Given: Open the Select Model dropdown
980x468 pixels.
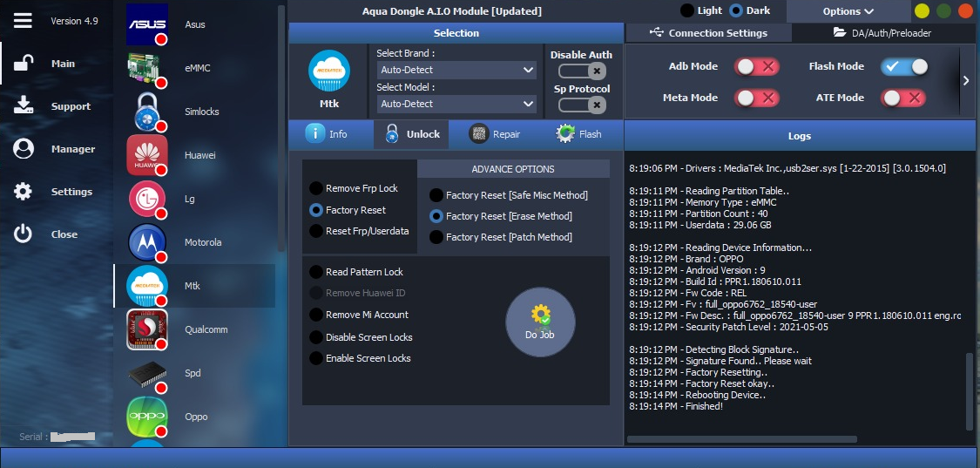Looking at the screenshot, I should coord(456,104).
